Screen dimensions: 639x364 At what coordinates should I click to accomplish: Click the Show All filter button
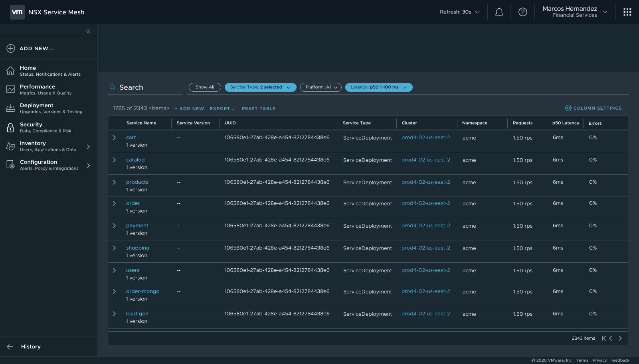click(205, 87)
